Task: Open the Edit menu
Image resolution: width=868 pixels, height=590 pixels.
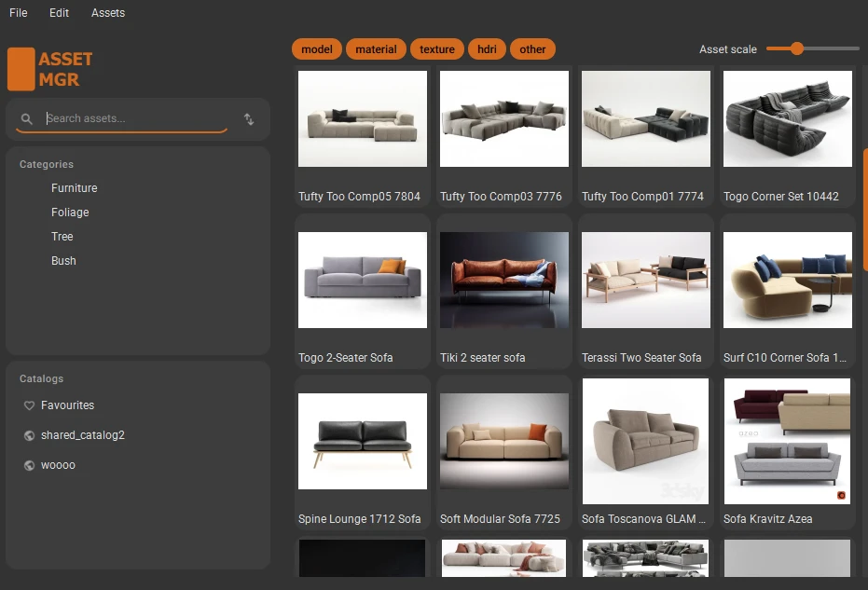Action: (59, 13)
